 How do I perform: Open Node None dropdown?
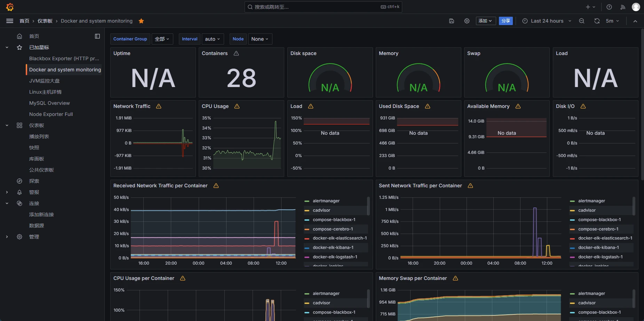click(x=260, y=39)
